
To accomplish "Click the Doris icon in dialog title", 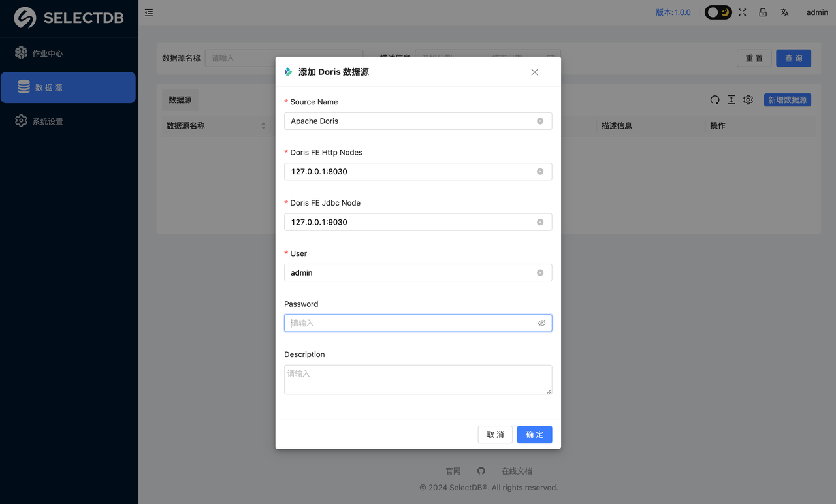I will point(288,72).
